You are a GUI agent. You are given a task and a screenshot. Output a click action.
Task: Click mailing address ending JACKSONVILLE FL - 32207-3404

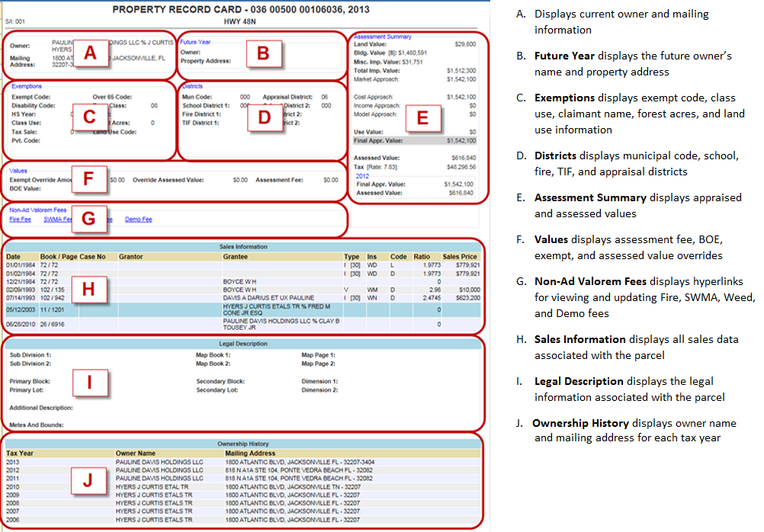(x=300, y=463)
